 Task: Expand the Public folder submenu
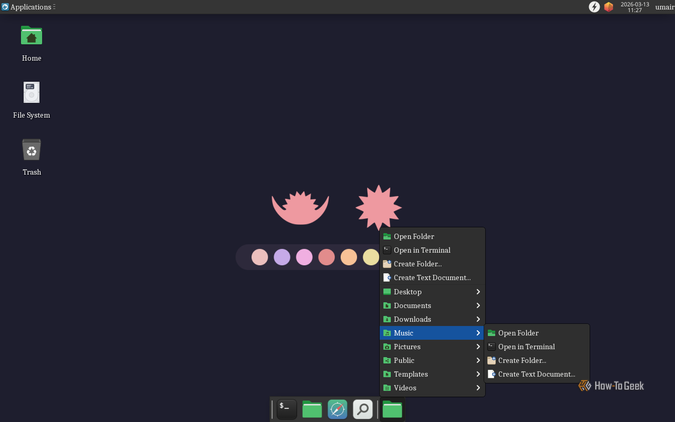pos(432,360)
